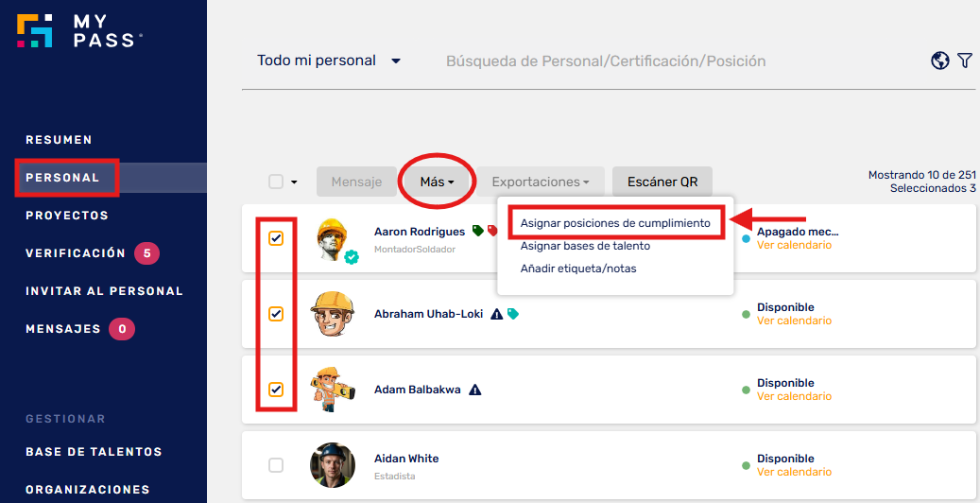Open Aaron Rodrigues' name link

[420, 232]
